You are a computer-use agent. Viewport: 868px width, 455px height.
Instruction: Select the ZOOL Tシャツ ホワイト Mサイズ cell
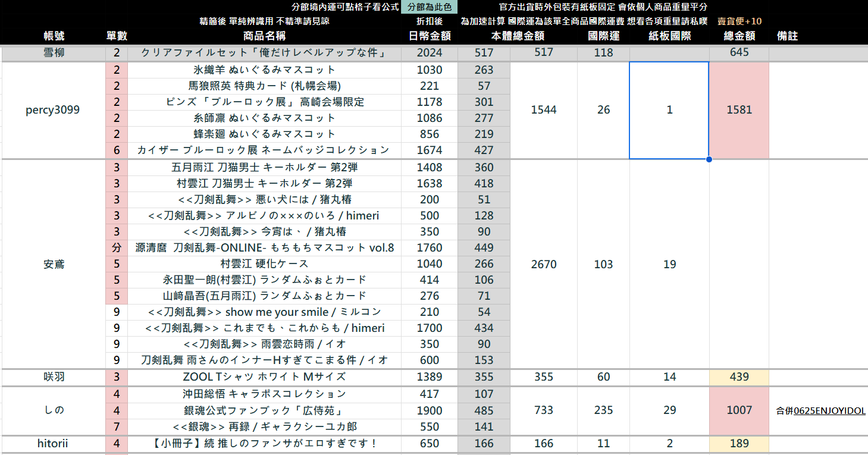pos(264,376)
